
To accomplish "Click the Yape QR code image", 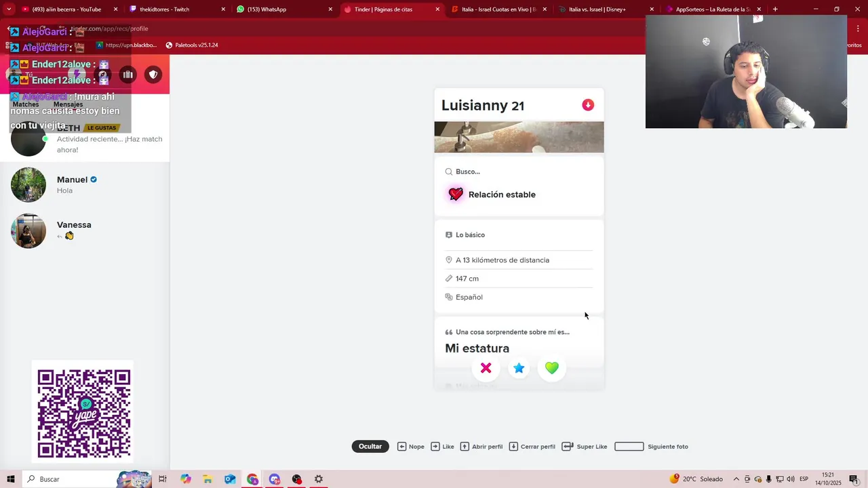I will [83, 413].
